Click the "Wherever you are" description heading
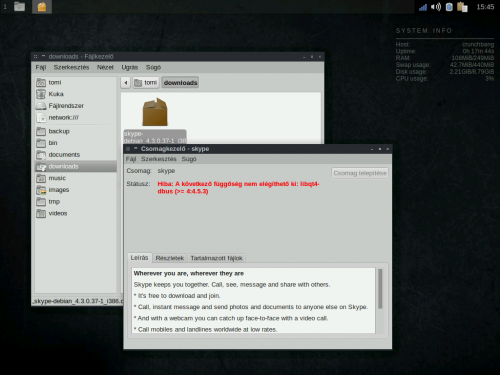This screenshot has height=375, width=500. [x=189, y=273]
